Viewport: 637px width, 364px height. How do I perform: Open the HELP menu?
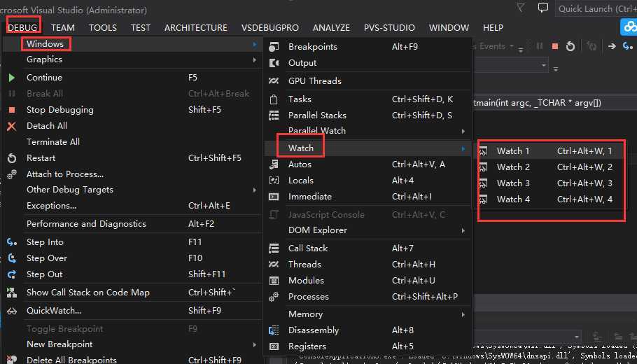pyautogui.click(x=493, y=27)
